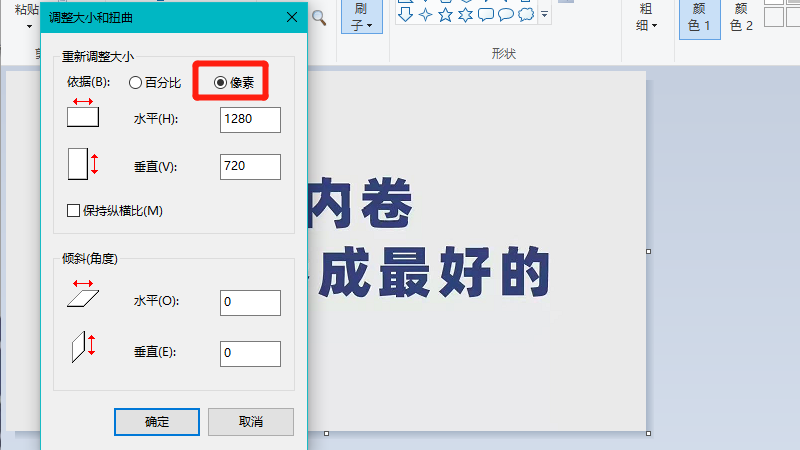Image resolution: width=800 pixels, height=450 pixels.
Task: Open the 刷子 brushes dropdown
Action: [362, 17]
